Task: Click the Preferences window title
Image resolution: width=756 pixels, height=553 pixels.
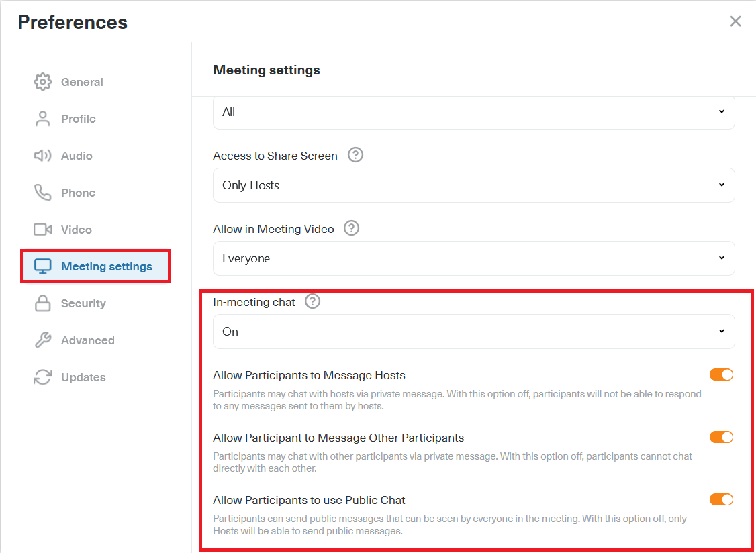Action: pyautogui.click(x=73, y=22)
